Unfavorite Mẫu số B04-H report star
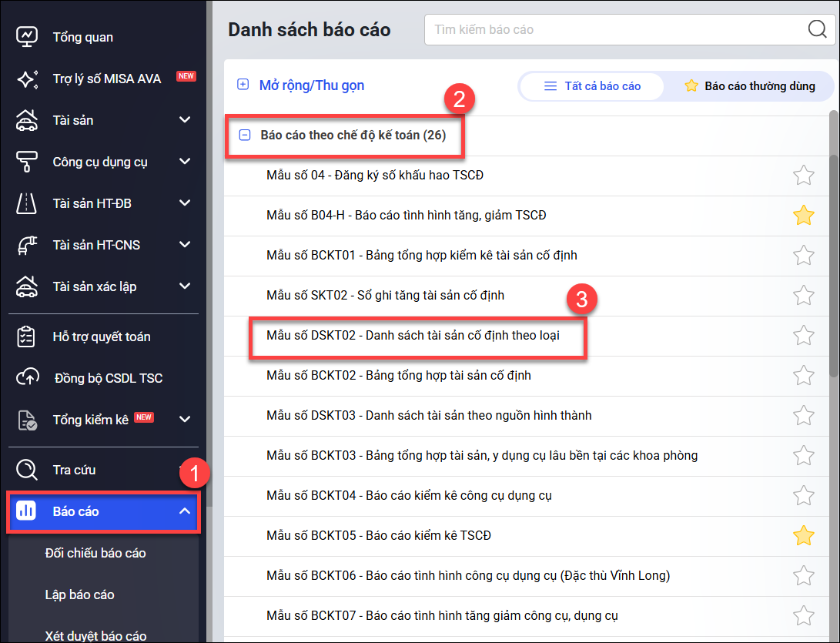 pos(803,216)
